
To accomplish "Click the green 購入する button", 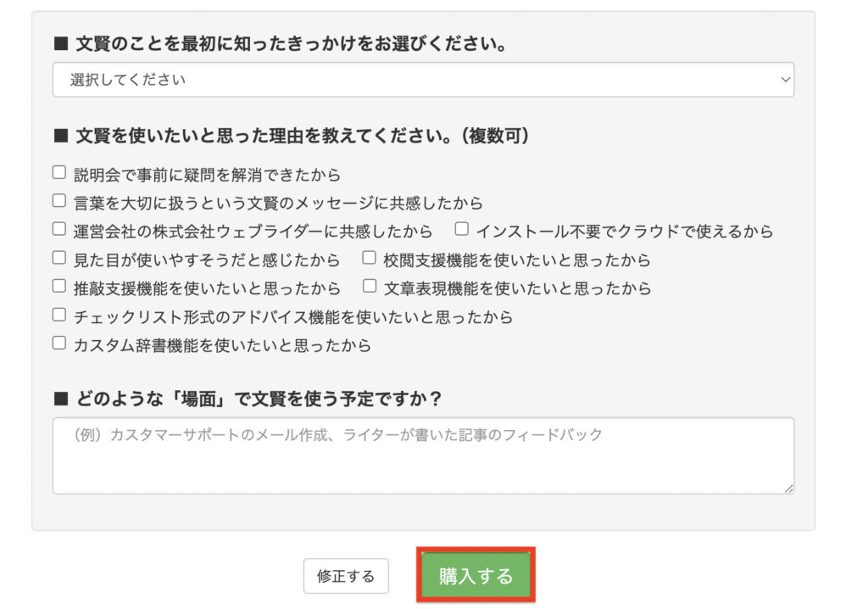I will click(x=476, y=577).
